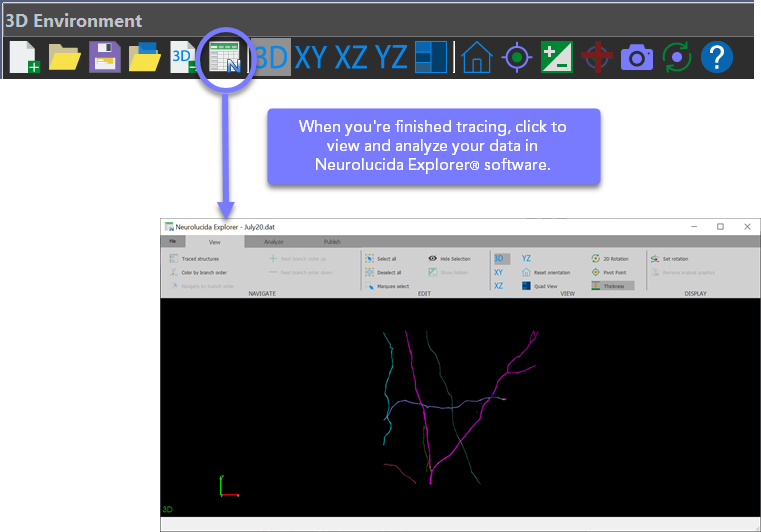Open the File tab in Neurolucida Explorer

[x=173, y=241]
